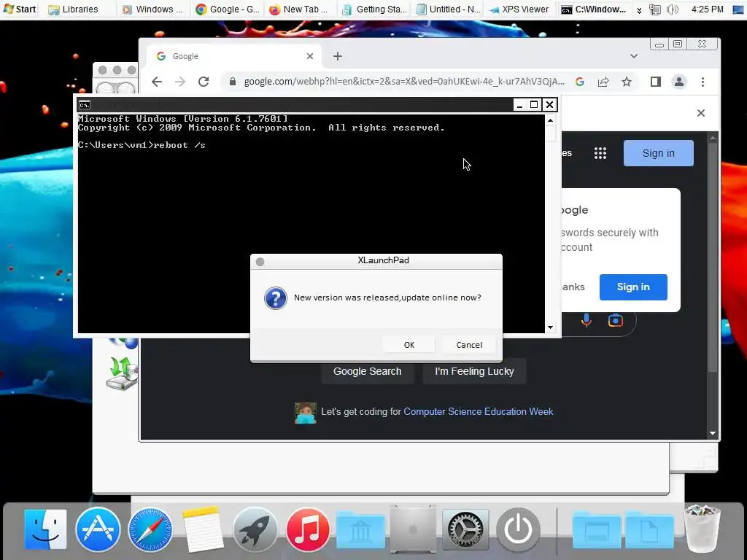This screenshot has height=560, width=747.
Task: Switch to XPS Viewer taskbar item
Action: [x=521, y=9]
